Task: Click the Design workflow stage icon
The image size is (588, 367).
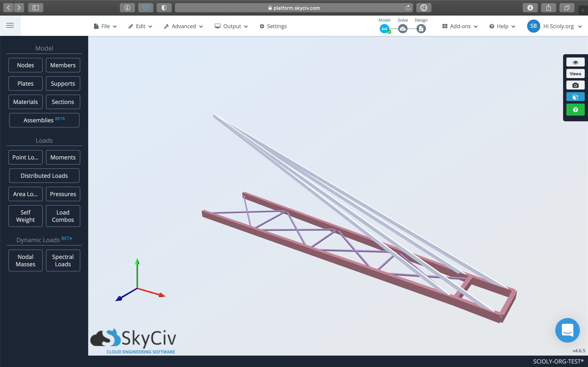Action: point(421,28)
